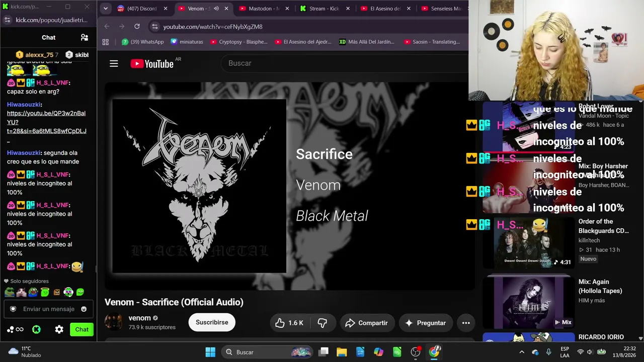Open channel points icon in Kick chat

click(15, 329)
